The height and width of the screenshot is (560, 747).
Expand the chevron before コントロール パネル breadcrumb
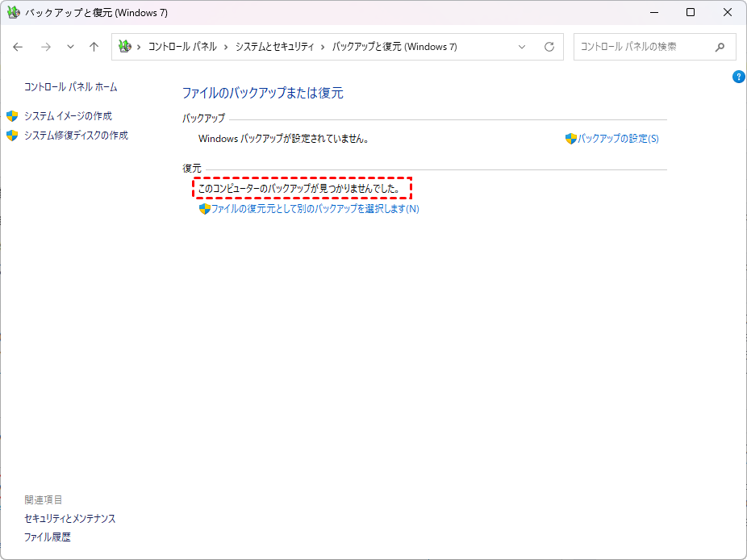[140, 47]
